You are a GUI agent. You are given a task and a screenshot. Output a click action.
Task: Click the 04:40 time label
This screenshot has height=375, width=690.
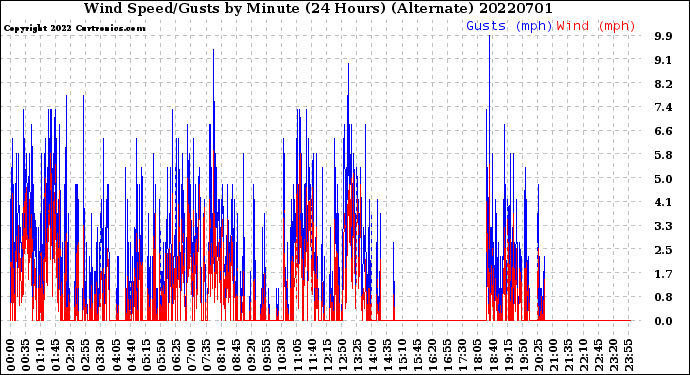click(x=131, y=355)
